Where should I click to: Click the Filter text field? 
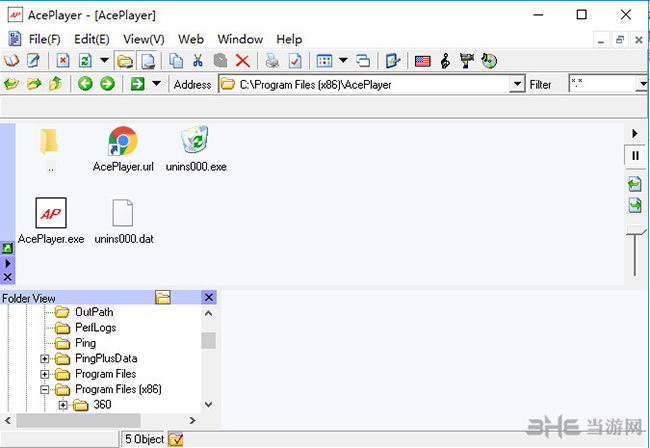point(602,85)
